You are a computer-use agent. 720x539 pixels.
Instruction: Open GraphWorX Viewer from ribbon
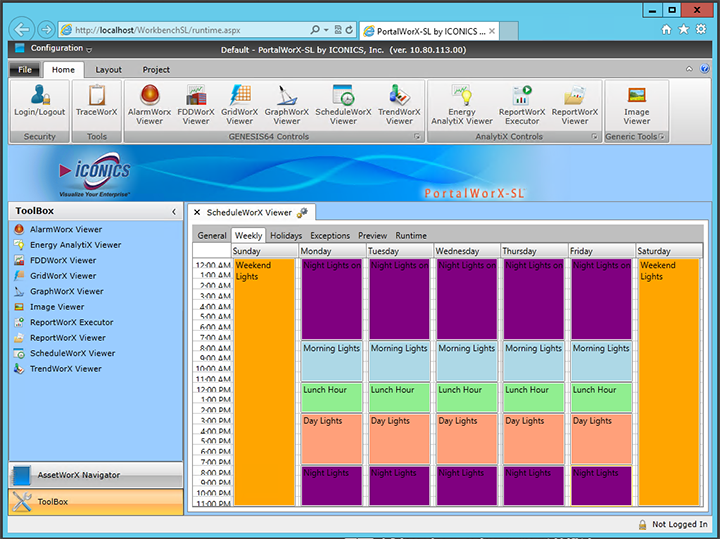(x=287, y=105)
